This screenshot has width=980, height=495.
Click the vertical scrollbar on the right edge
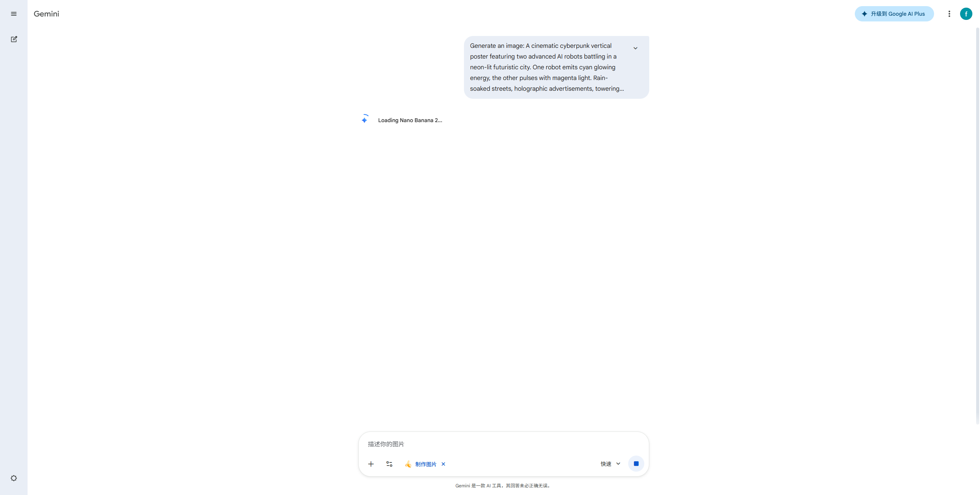[977, 226]
